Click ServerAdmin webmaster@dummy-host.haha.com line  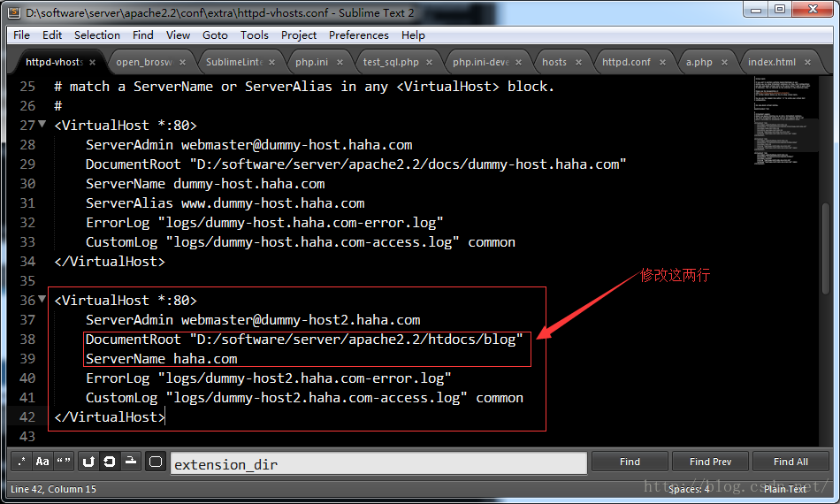point(249,145)
